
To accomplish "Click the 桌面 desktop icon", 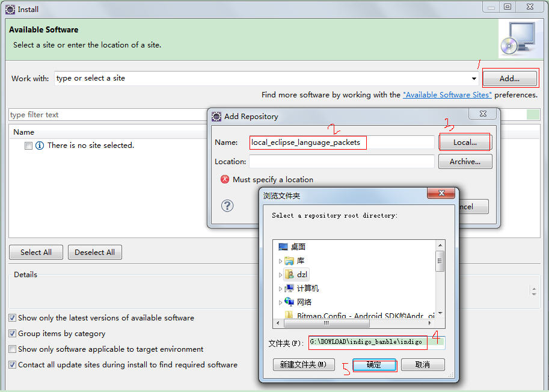I will [283, 247].
